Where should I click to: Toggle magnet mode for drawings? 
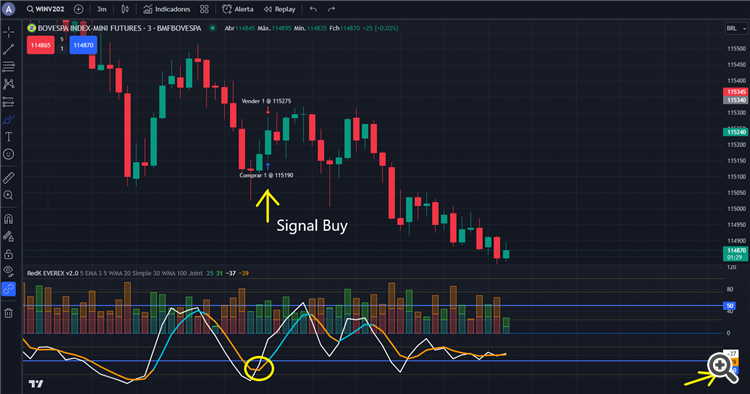[x=8, y=219]
